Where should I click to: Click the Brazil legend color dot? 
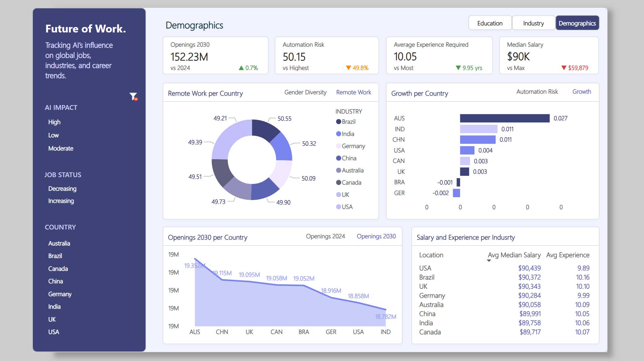pyautogui.click(x=338, y=122)
